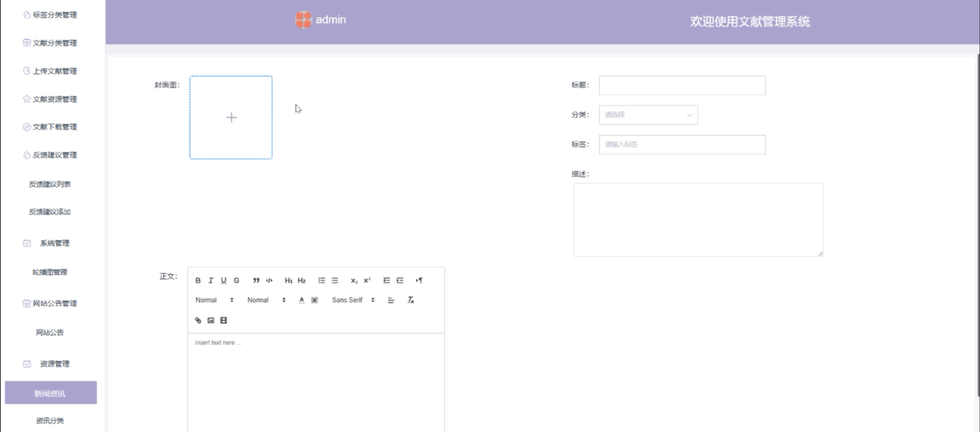
Task: Insert a hyperlink in the editor
Action: click(198, 321)
